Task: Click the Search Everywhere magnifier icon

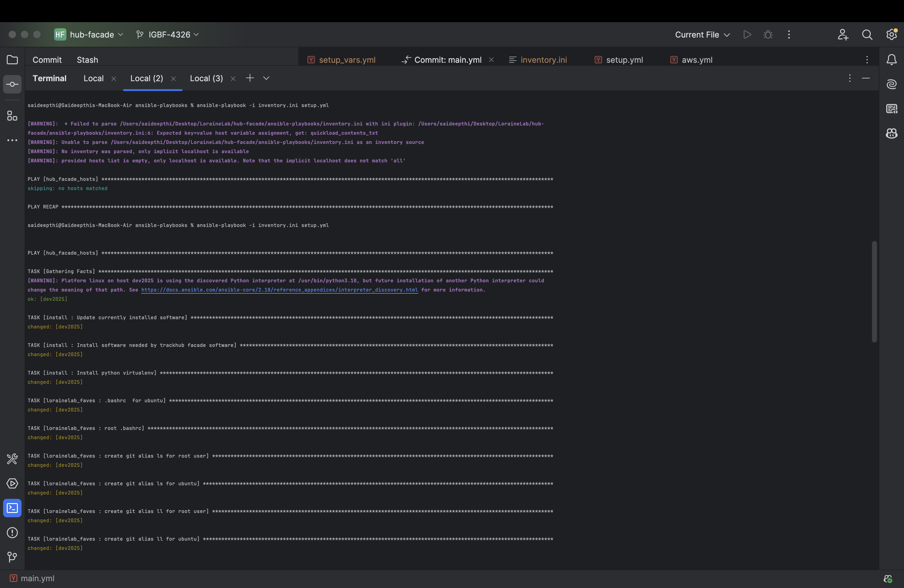Action: (867, 34)
